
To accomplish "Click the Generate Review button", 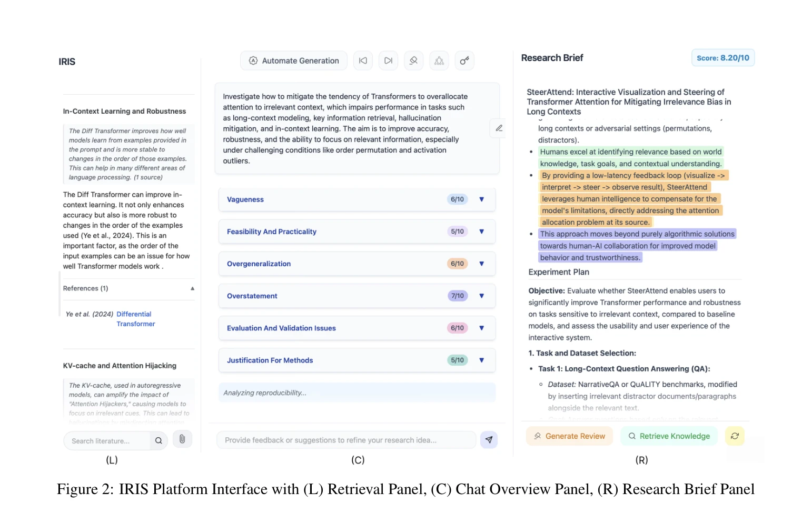I will (569, 436).
